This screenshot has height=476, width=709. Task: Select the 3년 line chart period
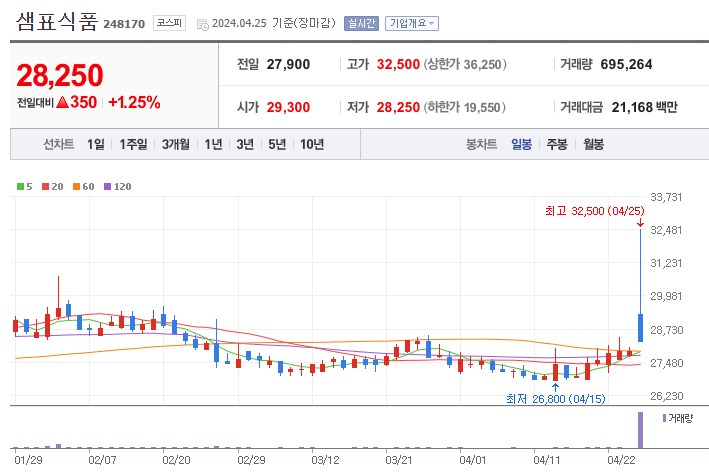pyautogui.click(x=245, y=144)
